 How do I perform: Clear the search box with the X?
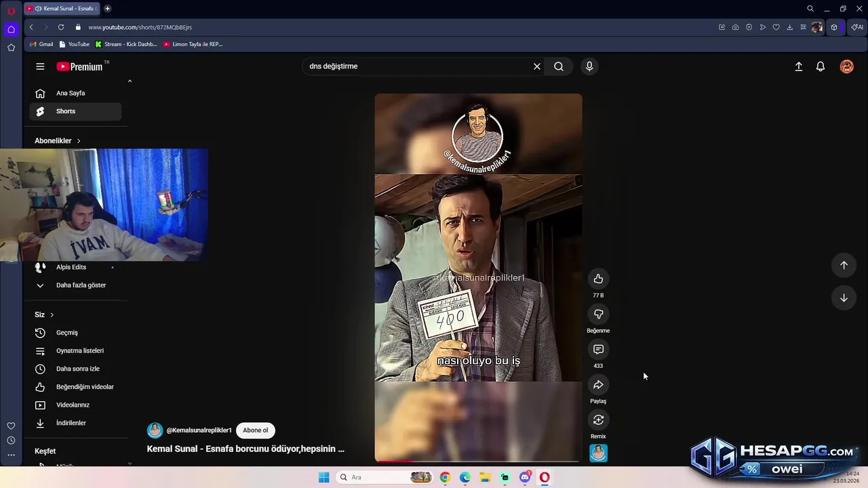pyautogui.click(x=536, y=66)
